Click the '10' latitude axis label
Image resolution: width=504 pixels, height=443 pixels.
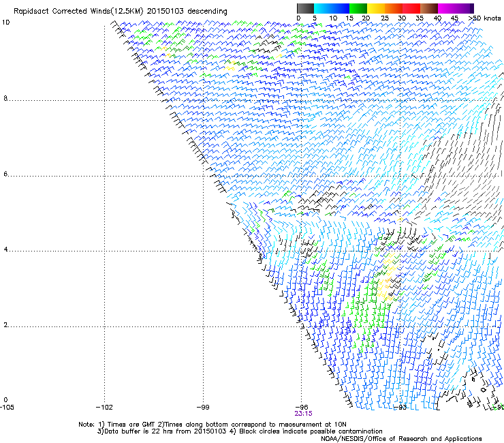click(5, 22)
